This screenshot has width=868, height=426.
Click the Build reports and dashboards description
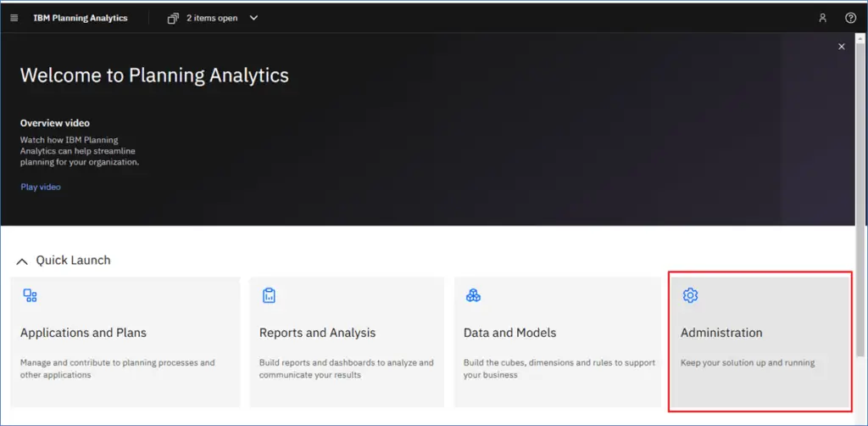pyautogui.click(x=347, y=369)
